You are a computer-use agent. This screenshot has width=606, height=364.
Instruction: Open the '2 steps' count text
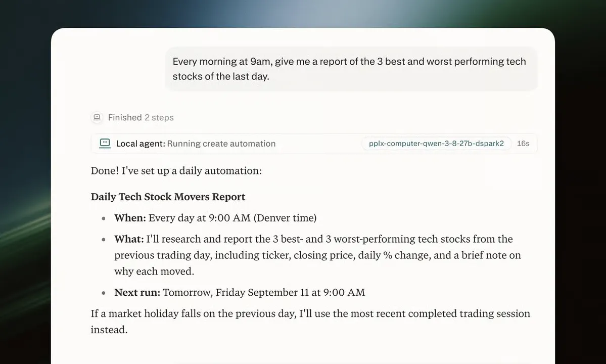tap(159, 117)
